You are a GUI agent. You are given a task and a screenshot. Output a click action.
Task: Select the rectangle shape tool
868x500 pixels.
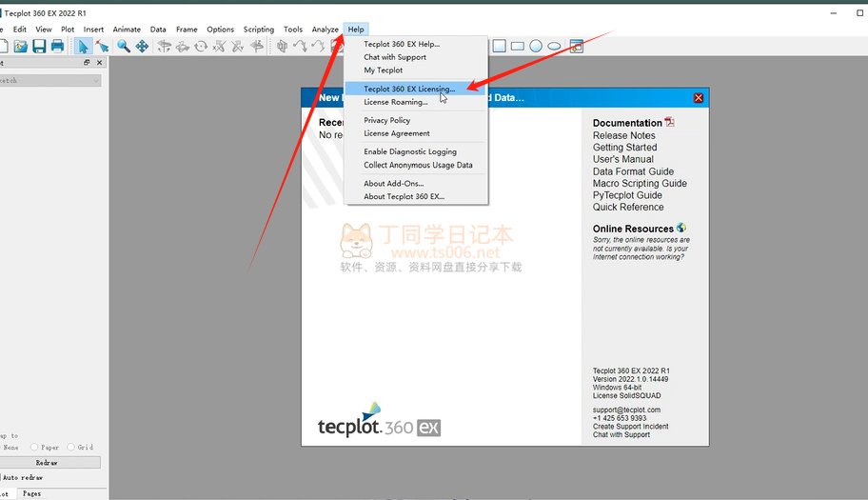(518, 46)
